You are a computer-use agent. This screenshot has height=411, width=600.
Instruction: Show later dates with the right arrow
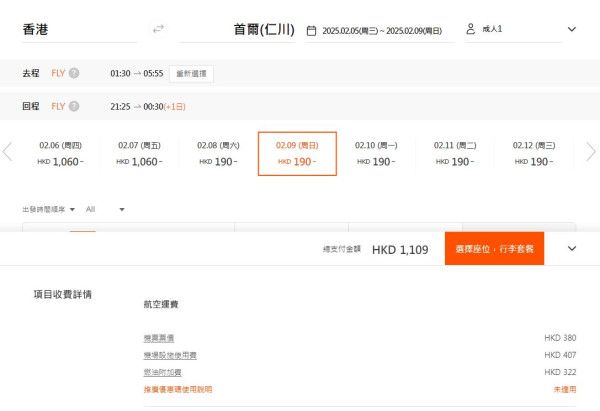591,152
